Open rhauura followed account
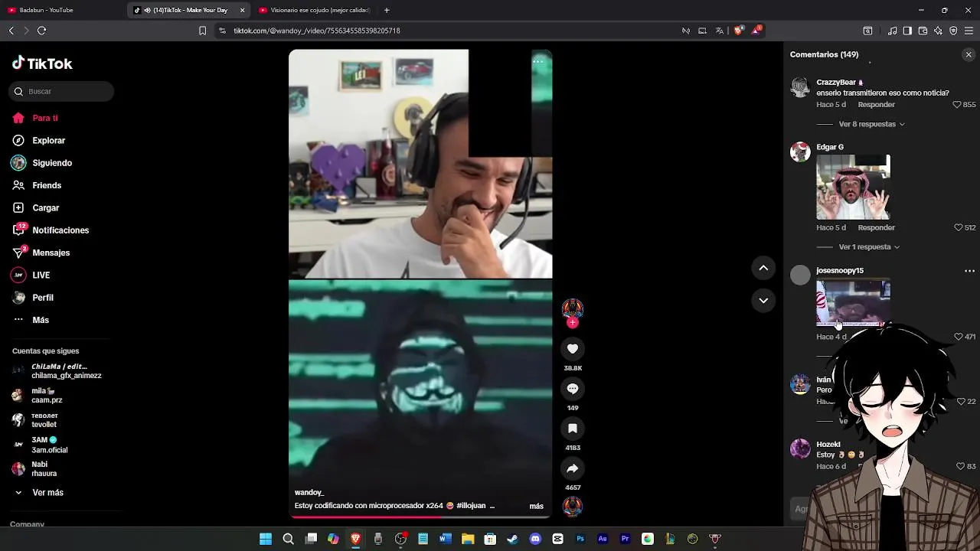 (35, 469)
